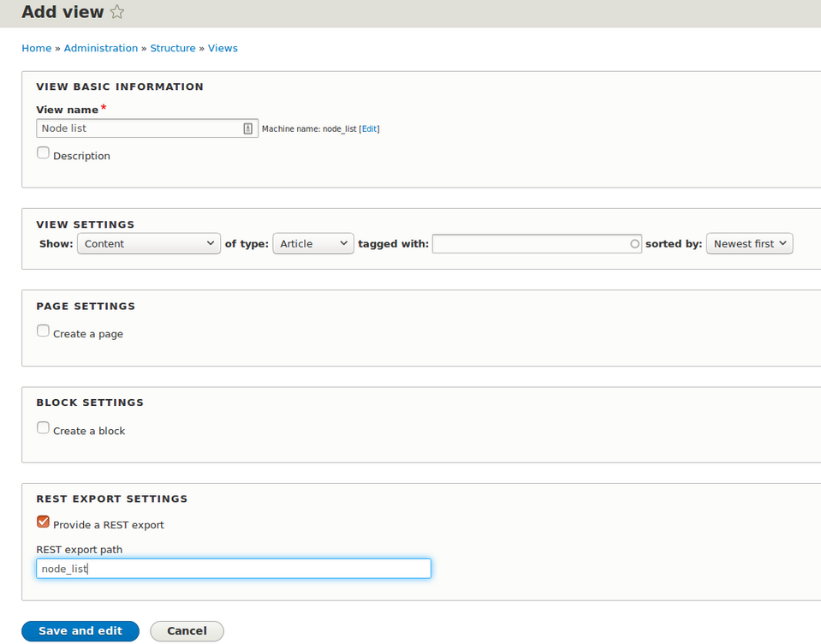Click the Save and edit button

coord(80,630)
